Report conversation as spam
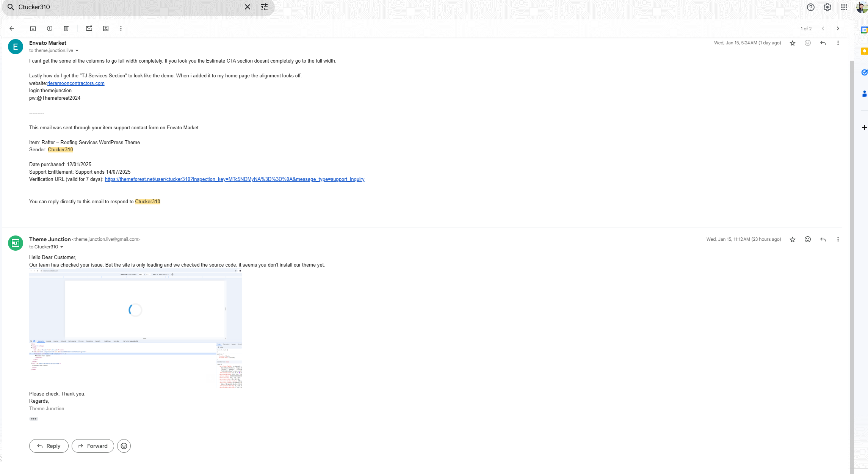This screenshot has height=474, width=868. pos(50,28)
